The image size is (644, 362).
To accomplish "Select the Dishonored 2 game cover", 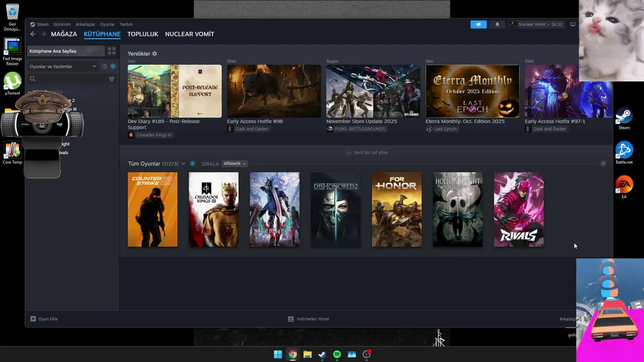I will (x=336, y=210).
